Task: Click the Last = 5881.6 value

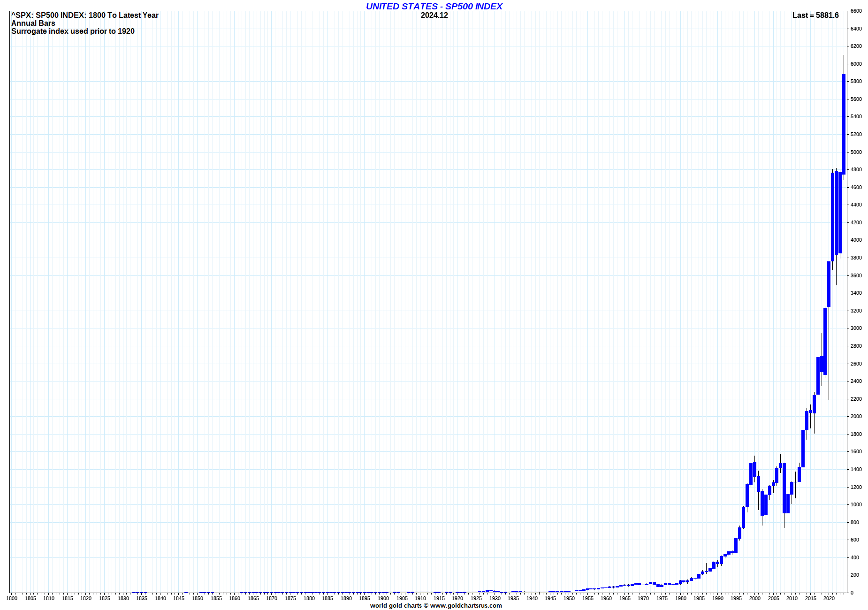Action: point(815,15)
